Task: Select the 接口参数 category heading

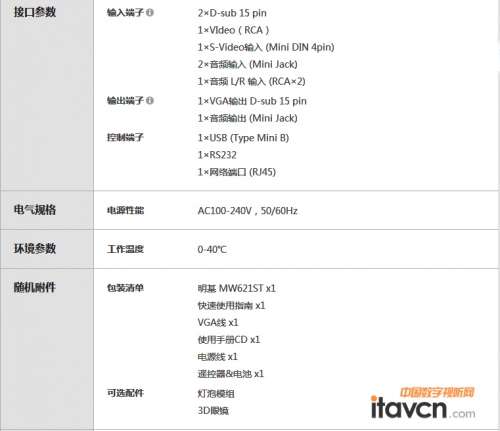Action: pyautogui.click(x=35, y=12)
